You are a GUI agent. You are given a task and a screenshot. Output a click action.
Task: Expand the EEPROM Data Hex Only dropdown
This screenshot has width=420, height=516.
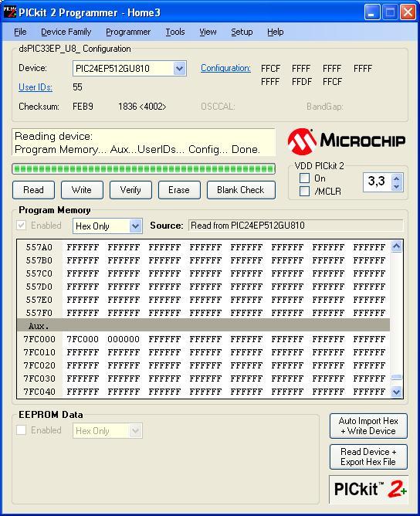[135, 431]
